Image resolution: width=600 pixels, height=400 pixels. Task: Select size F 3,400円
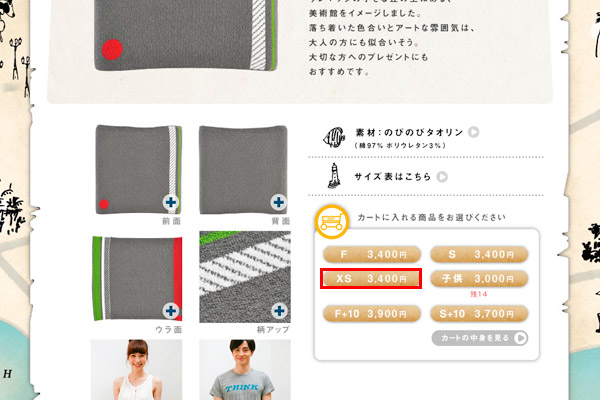pos(372,255)
